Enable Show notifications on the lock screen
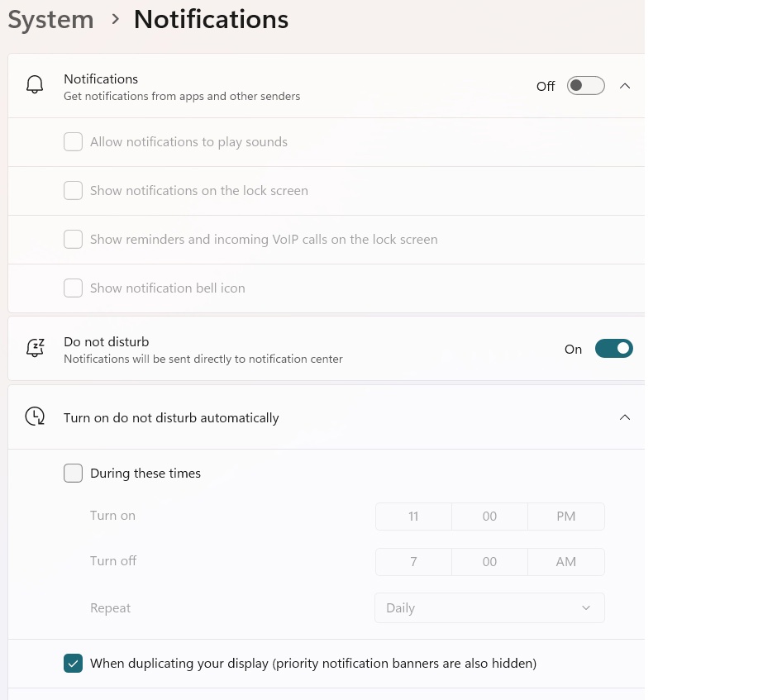 (x=73, y=190)
